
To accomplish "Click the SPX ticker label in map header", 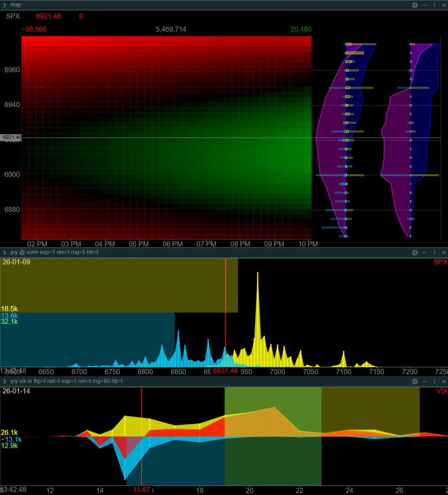I will click(x=13, y=16).
